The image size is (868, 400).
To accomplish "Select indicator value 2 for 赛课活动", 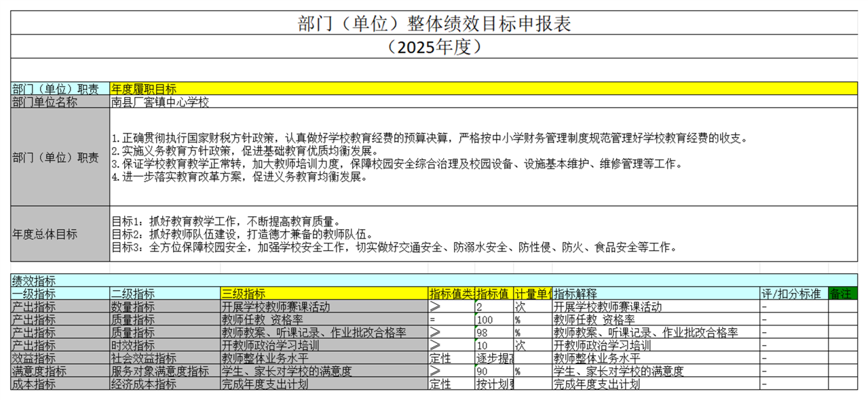I will tap(494, 306).
